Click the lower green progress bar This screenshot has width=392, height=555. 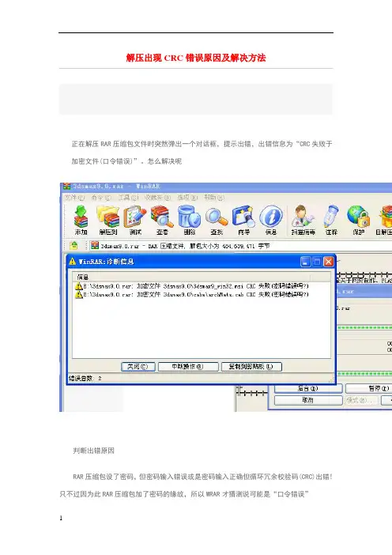coord(364,373)
